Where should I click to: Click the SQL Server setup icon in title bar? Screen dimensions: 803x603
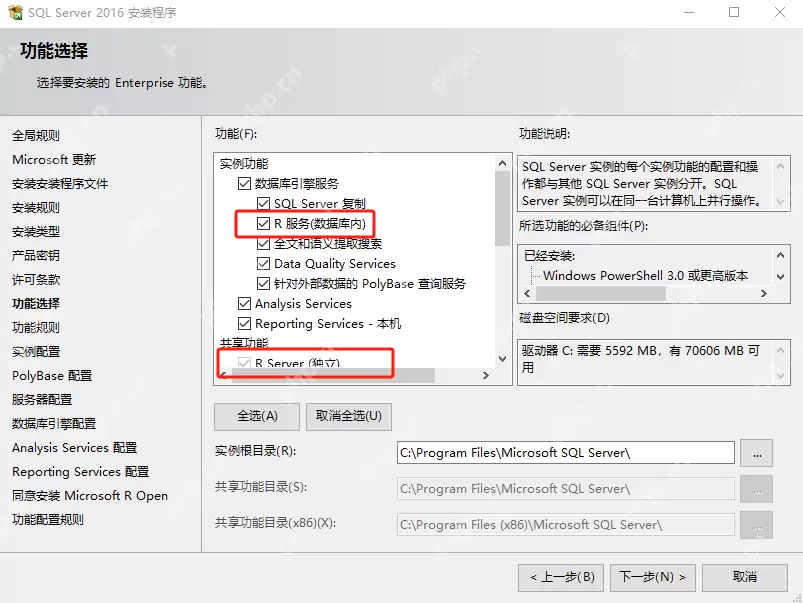17,13
